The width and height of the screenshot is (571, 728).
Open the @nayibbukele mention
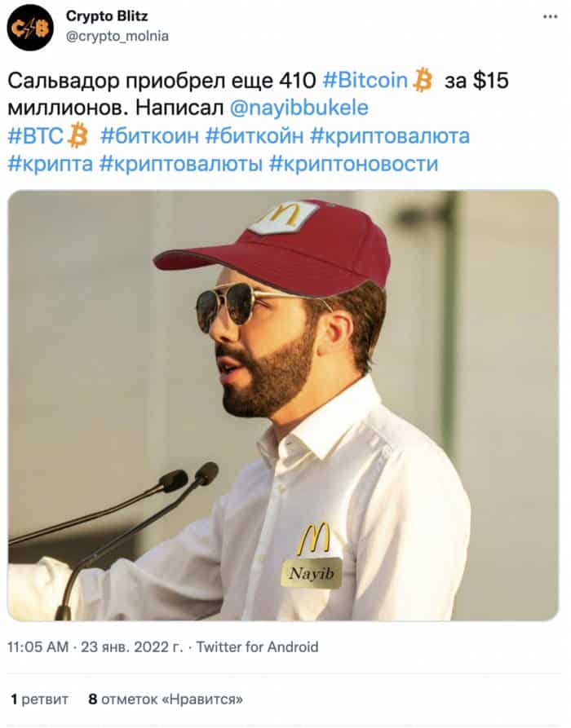(x=299, y=108)
